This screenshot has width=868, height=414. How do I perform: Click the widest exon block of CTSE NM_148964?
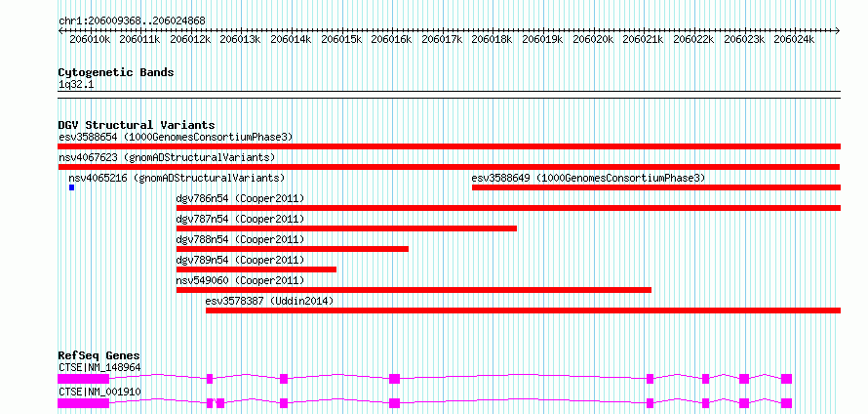(x=84, y=379)
